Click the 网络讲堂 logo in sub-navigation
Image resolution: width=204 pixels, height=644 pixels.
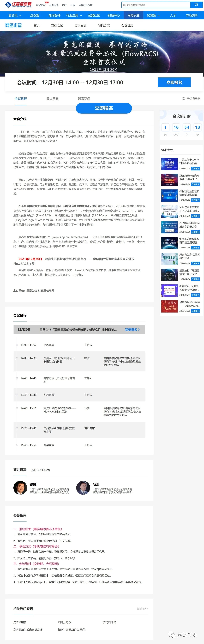tap(14, 25)
